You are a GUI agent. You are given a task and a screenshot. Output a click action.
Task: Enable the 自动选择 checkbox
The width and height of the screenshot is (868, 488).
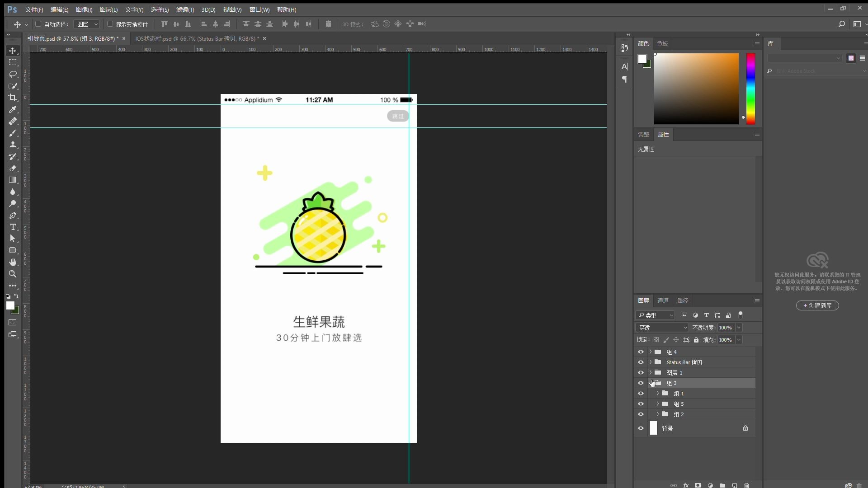coord(38,24)
